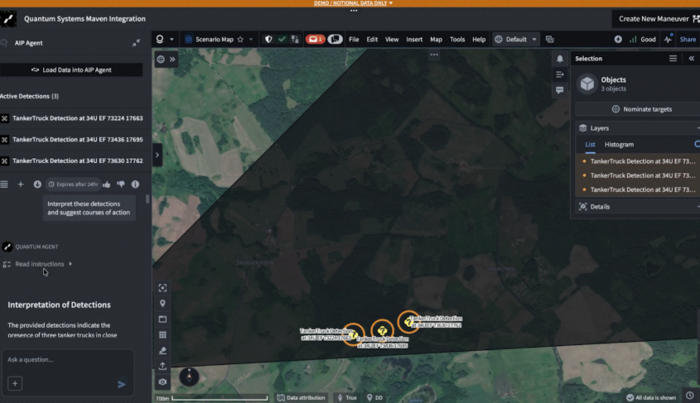The height and width of the screenshot is (403, 700).
Task: Click the thumbs down feedback icon
Action: click(x=120, y=184)
